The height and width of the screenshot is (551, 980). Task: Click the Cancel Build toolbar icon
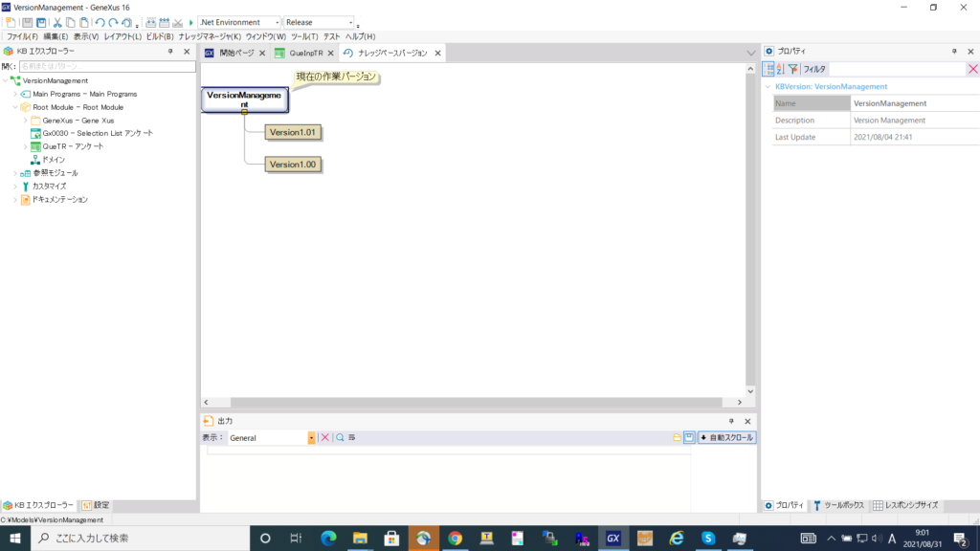pos(177,23)
